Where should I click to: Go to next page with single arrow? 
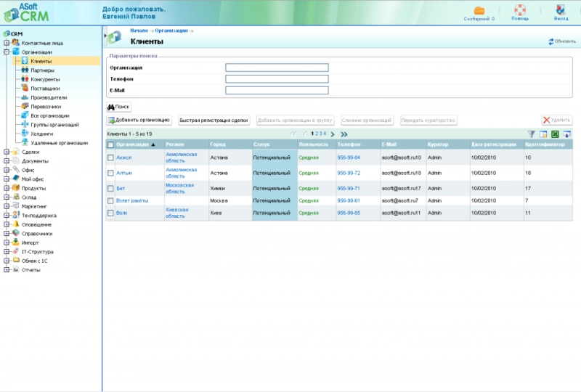coord(333,134)
